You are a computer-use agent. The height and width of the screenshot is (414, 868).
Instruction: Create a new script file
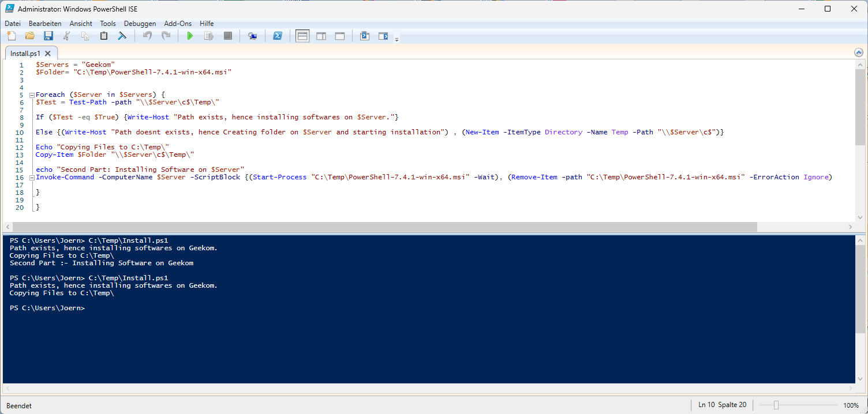point(12,36)
